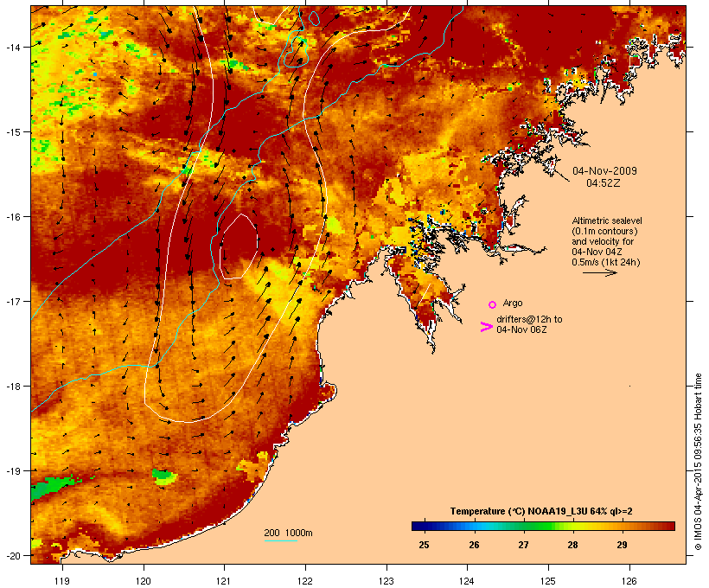This screenshot has width=709, height=588.
Task: Click the IMOS copyright timestamp text
Action: (x=699, y=462)
